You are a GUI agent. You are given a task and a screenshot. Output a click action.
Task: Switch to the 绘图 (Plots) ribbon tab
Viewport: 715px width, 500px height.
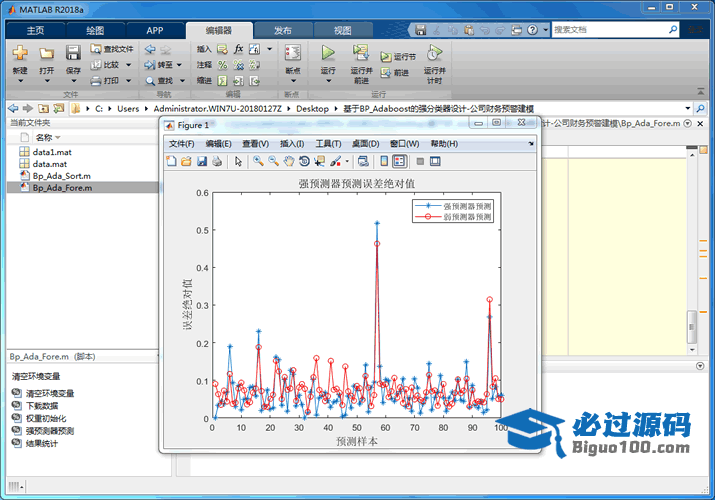[95, 30]
